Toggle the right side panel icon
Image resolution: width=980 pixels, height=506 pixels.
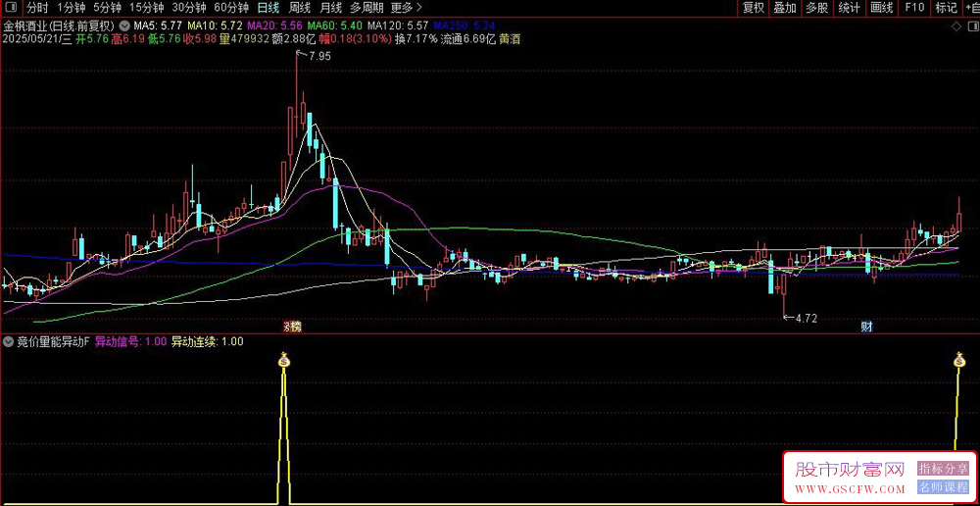972,26
